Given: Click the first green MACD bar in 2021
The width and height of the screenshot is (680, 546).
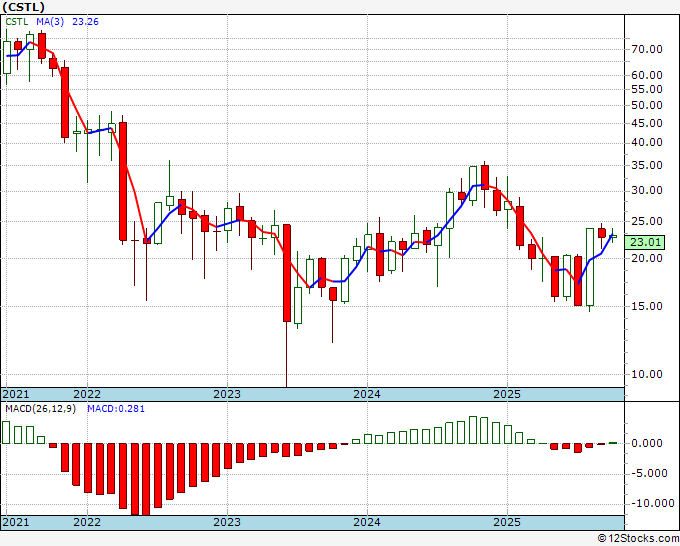Looking at the screenshot, I should pos(6,432).
